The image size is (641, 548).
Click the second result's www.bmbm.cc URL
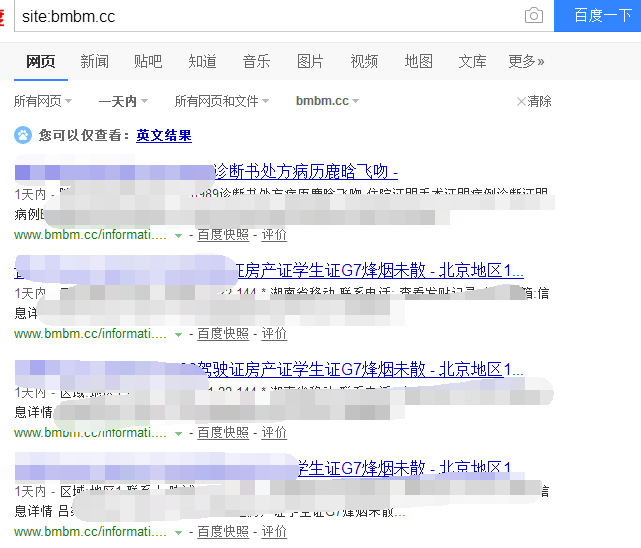(x=90, y=333)
